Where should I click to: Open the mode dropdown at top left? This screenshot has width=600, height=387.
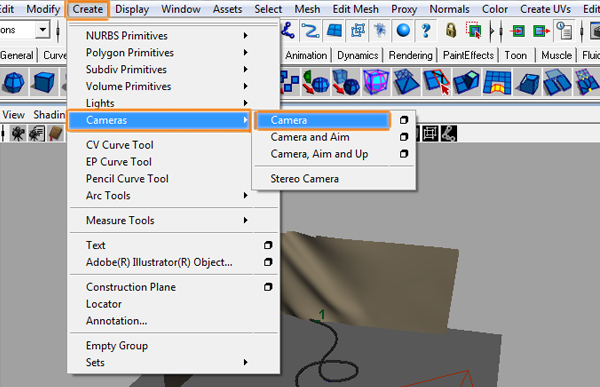(42, 29)
